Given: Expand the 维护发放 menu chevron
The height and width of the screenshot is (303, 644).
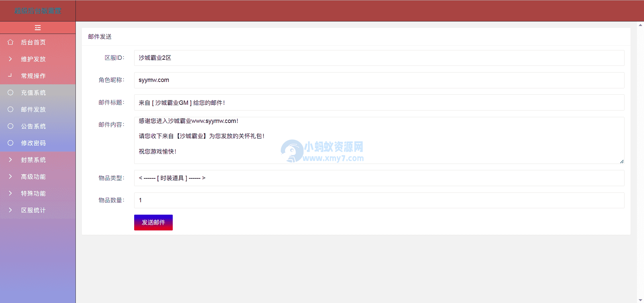Looking at the screenshot, I should click(x=10, y=59).
